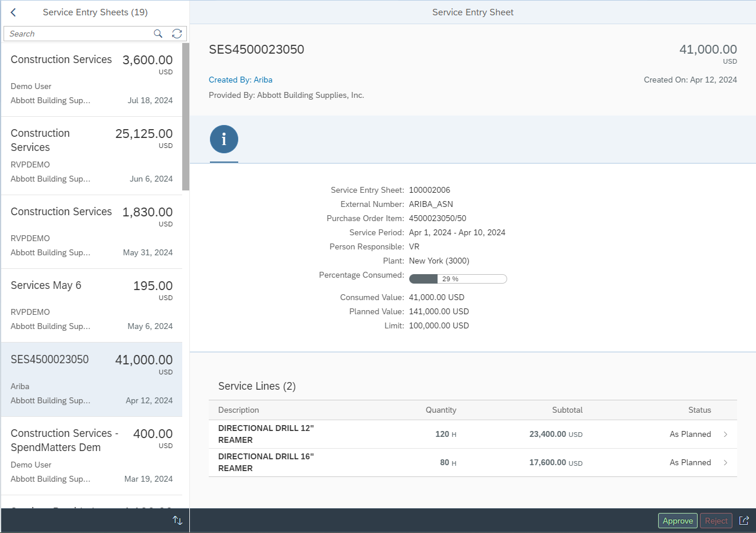Expand details for the 80 H service line
Image resolution: width=756 pixels, height=533 pixels.
[725, 462]
